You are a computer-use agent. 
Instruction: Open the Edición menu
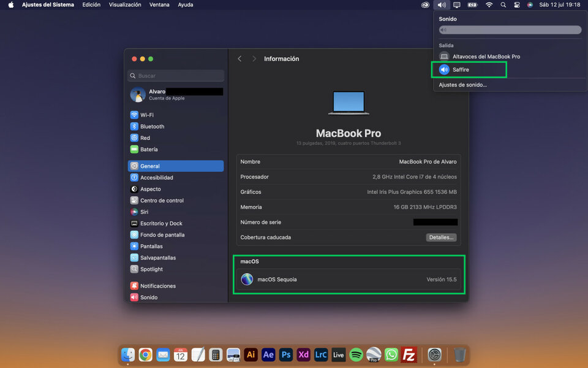(91, 5)
